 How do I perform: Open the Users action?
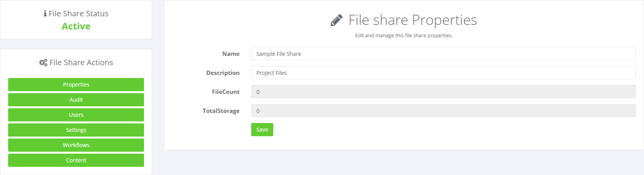(x=76, y=115)
